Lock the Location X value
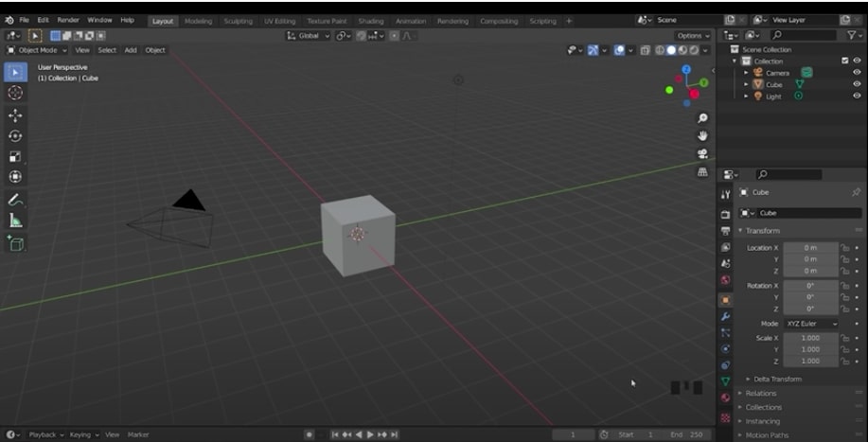This screenshot has width=868, height=442. [844, 248]
